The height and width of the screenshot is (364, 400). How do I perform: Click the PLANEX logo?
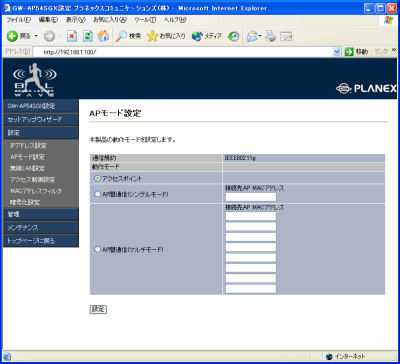click(366, 89)
